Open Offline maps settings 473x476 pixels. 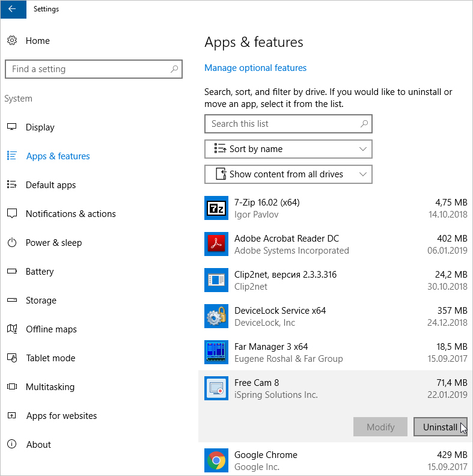(x=51, y=329)
